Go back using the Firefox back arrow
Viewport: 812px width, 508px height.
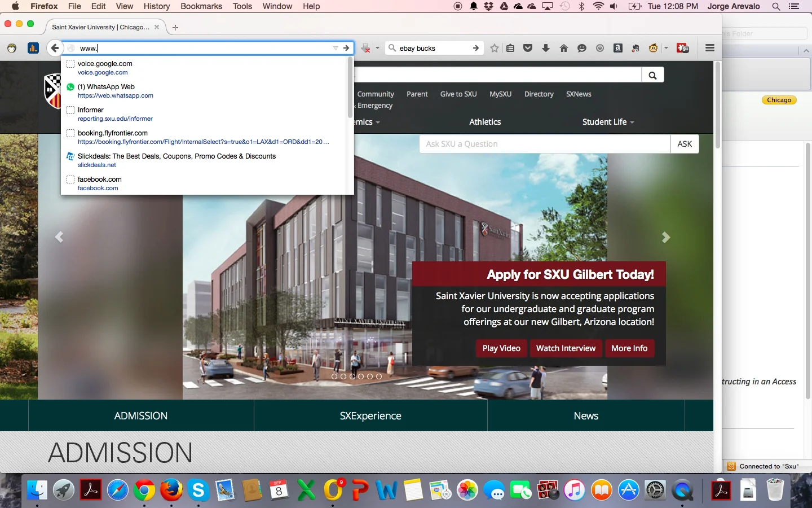click(x=54, y=48)
